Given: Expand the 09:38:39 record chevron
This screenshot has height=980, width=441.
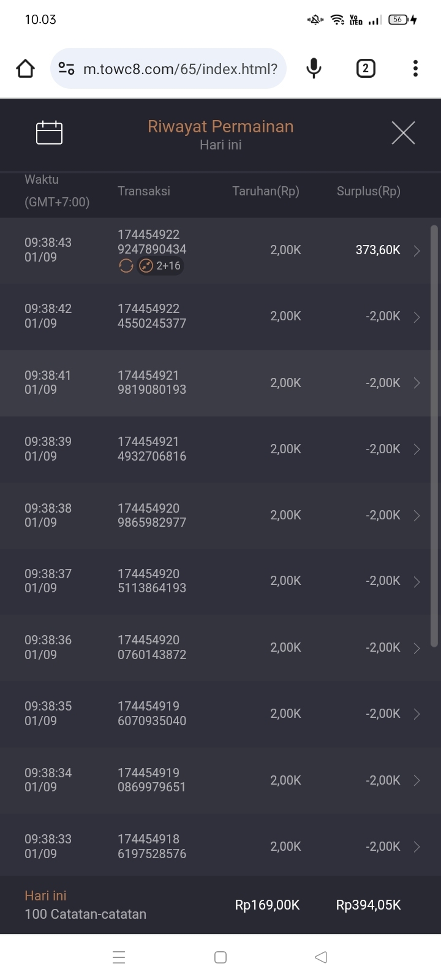Looking at the screenshot, I should 417,450.
